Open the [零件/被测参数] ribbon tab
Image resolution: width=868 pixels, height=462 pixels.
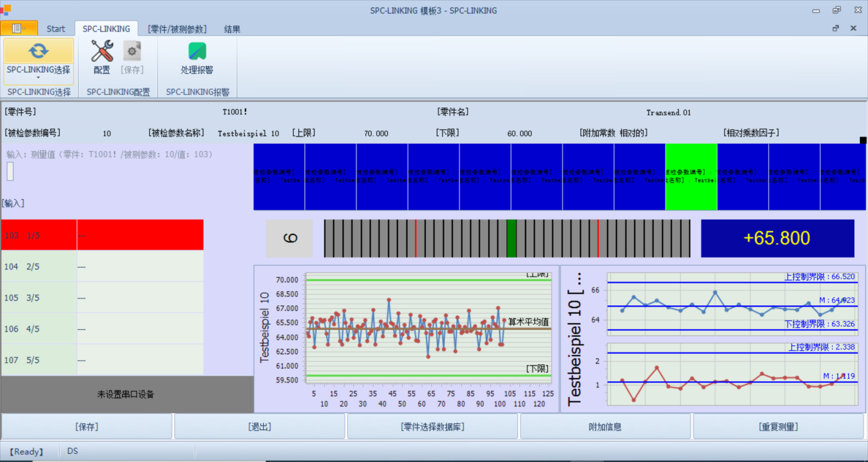click(x=177, y=29)
